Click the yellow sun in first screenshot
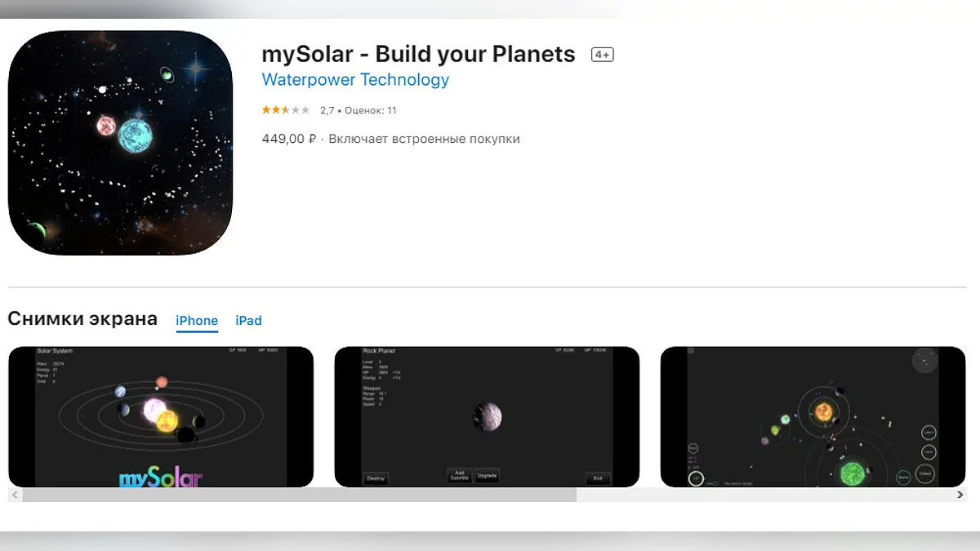Screen dimensions: 980x551 coord(167,421)
